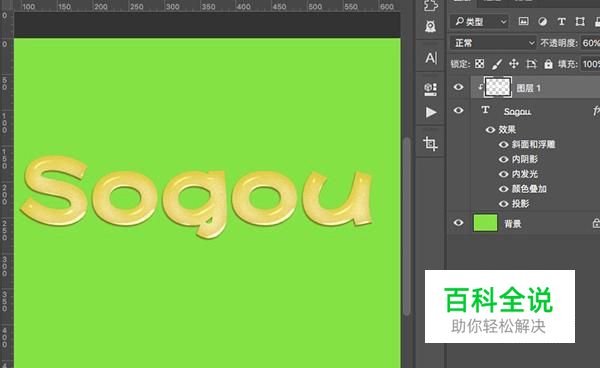The height and width of the screenshot is (368, 600).
Task: Click the 颜色叠加 effect label
Action: coord(529,189)
